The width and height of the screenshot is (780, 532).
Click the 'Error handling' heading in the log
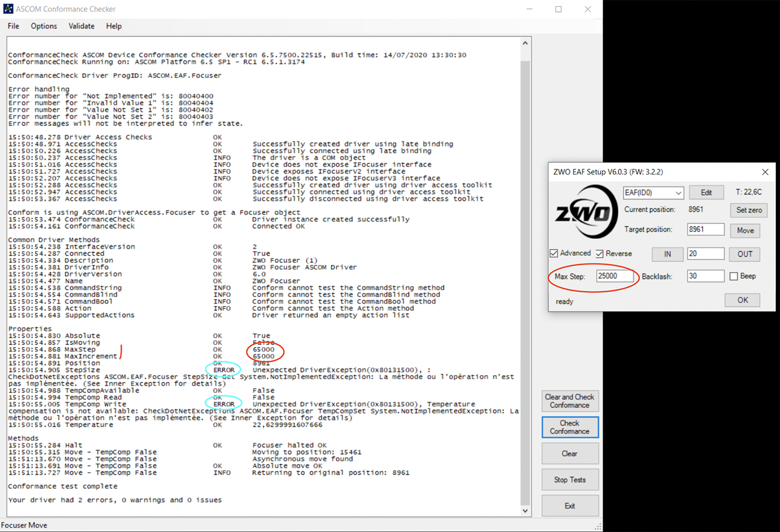(38, 89)
